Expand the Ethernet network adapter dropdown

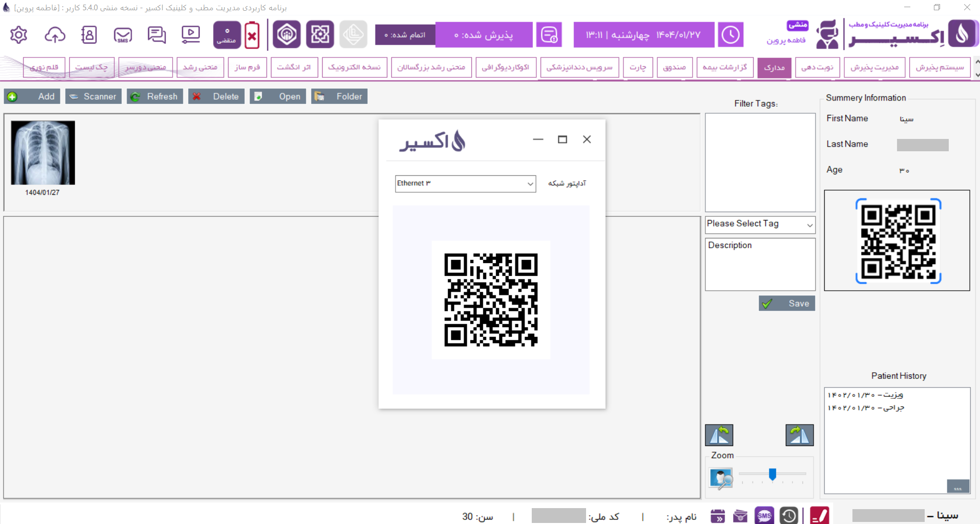click(530, 184)
